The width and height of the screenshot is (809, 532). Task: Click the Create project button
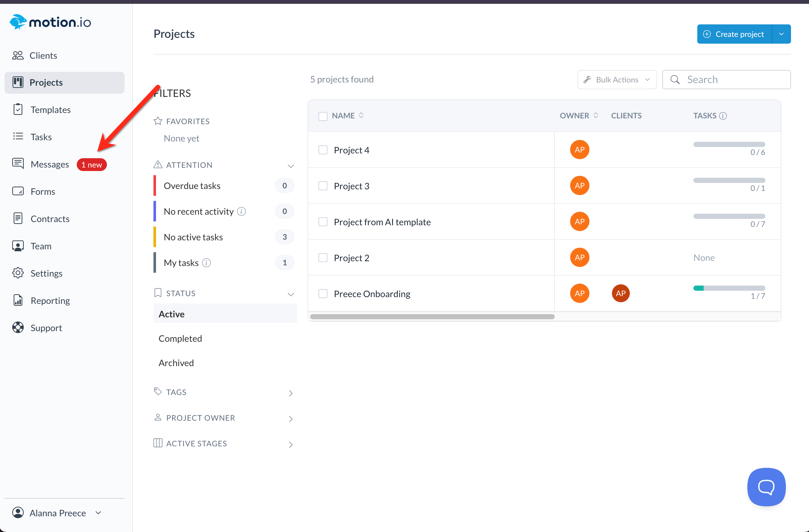[734, 34]
